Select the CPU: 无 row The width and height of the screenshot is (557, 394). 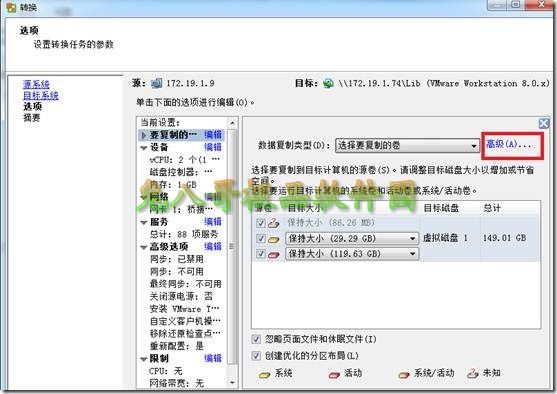[x=166, y=371]
